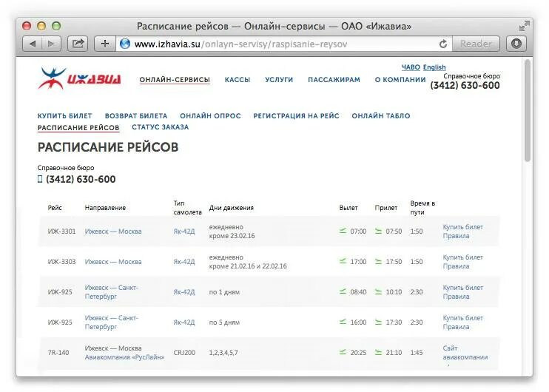Open КАССЫ menu item
549x392 pixels.
[x=238, y=80]
